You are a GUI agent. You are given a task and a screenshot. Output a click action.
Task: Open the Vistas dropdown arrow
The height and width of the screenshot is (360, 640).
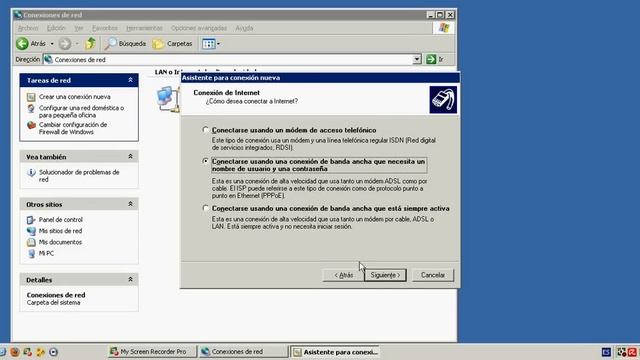[218, 44]
